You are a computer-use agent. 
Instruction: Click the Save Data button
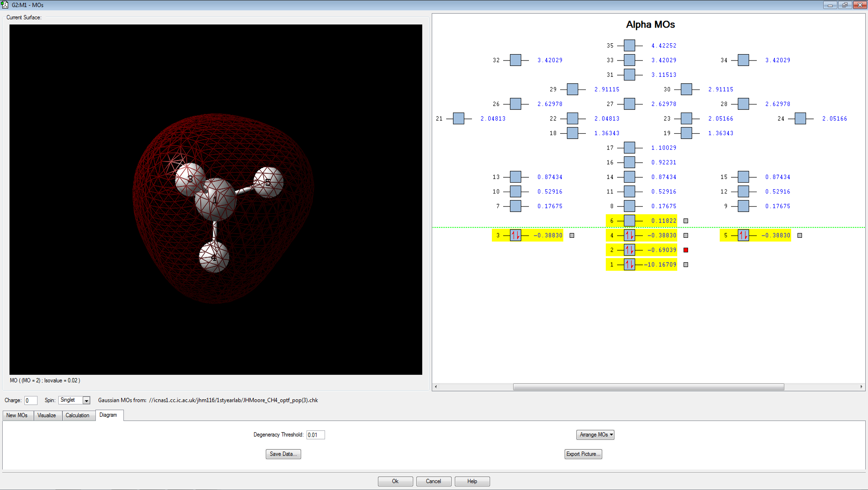(283, 454)
